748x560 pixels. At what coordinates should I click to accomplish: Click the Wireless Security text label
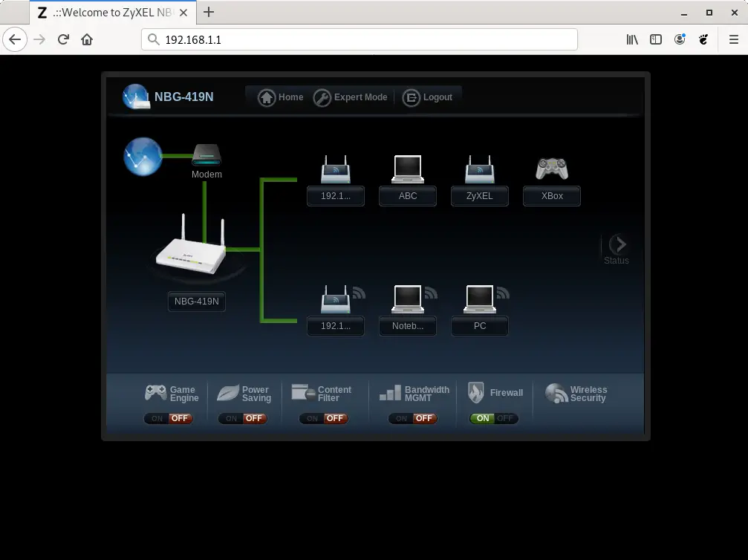[588, 394]
